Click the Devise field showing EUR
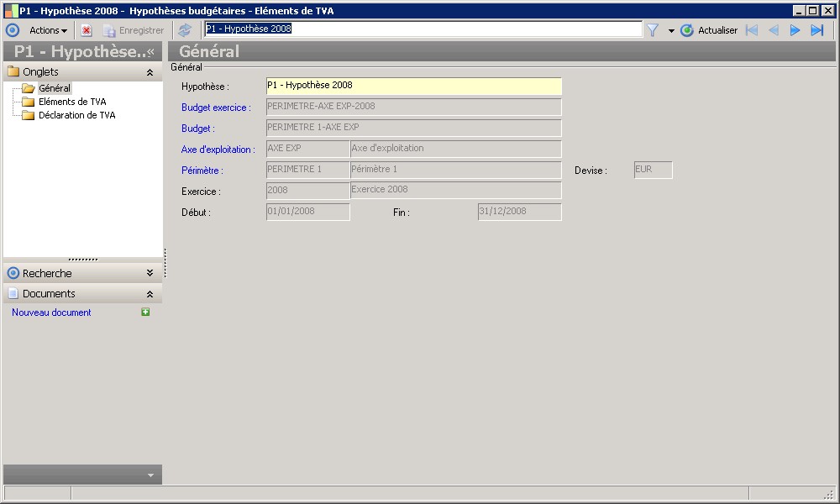The image size is (840, 504). tap(653, 170)
